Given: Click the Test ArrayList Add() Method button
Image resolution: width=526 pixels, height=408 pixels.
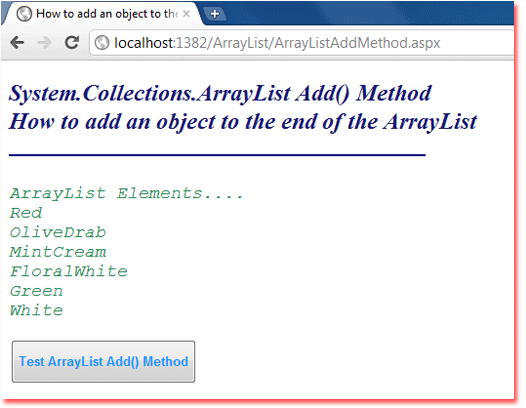Looking at the screenshot, I should [x=103, y=362].
